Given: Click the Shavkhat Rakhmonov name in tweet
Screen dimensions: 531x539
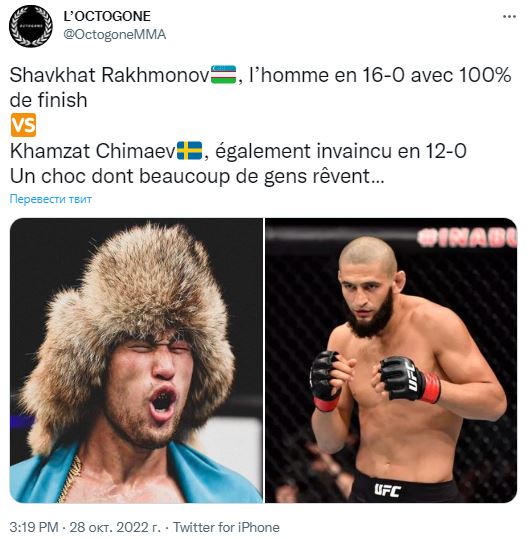Looking at the screenshot, I should click(110, 75).
